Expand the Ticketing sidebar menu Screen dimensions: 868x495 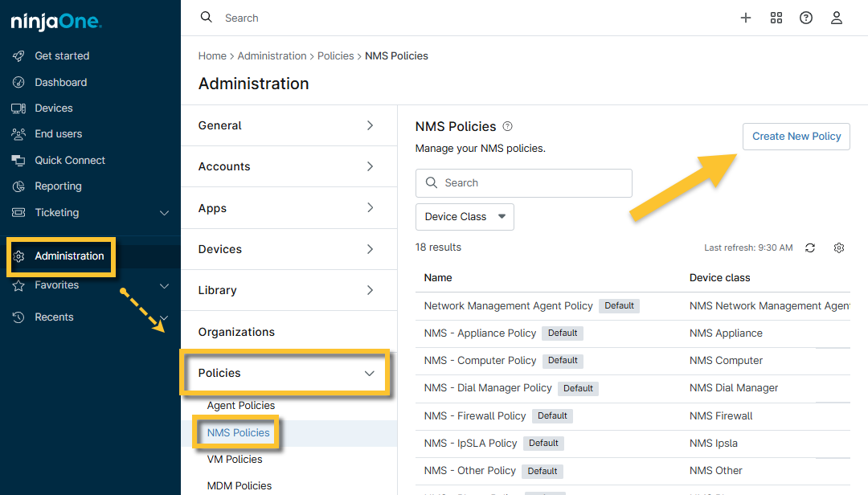[x=164, y=213]
